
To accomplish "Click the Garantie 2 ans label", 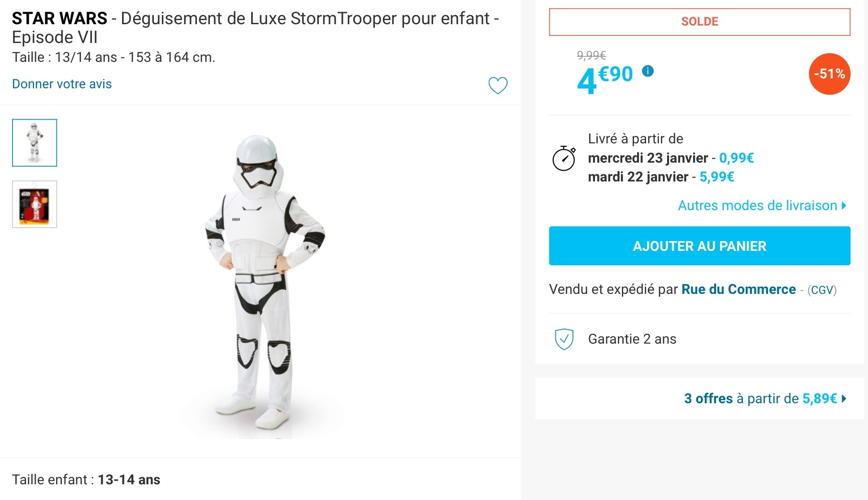I will pyautogui.click(x=632, y=339).
